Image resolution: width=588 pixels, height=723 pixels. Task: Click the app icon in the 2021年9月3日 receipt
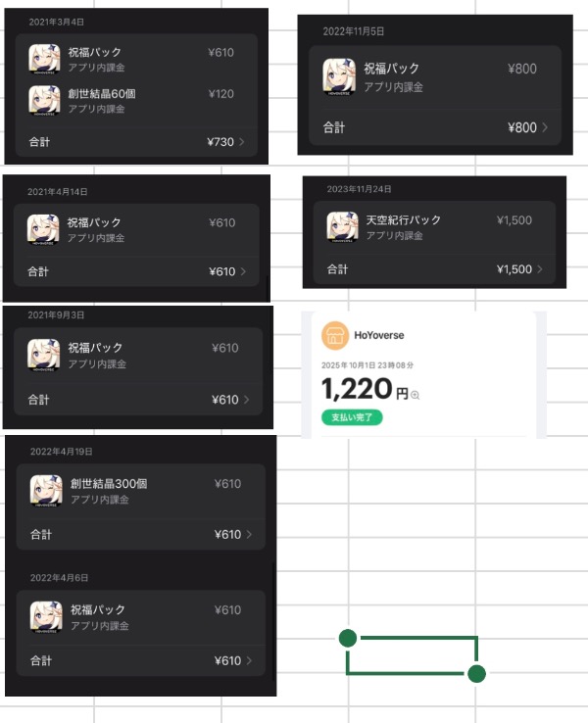click(x=43, y=355)
